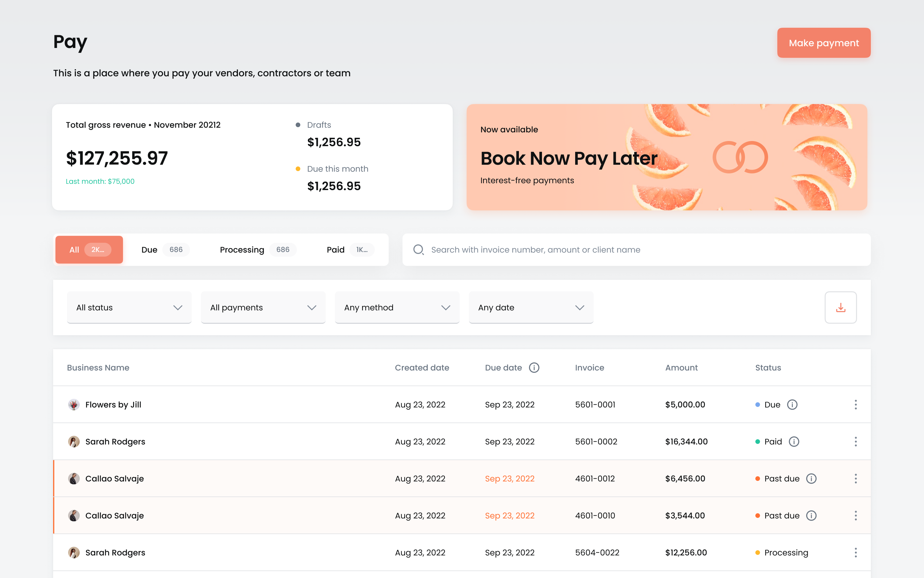
Task: Click the 686 count badge on Due tab
Action: click(x=176, y=250)
